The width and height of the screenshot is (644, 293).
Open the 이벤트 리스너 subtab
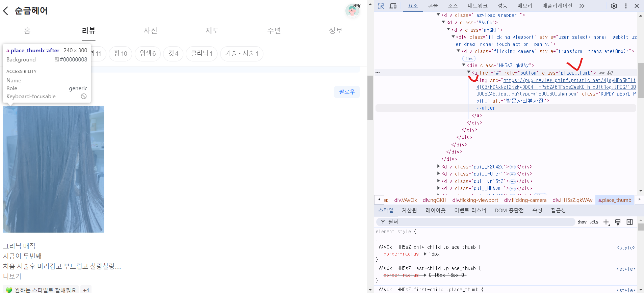pyautogui.click(x=470, y=210)
